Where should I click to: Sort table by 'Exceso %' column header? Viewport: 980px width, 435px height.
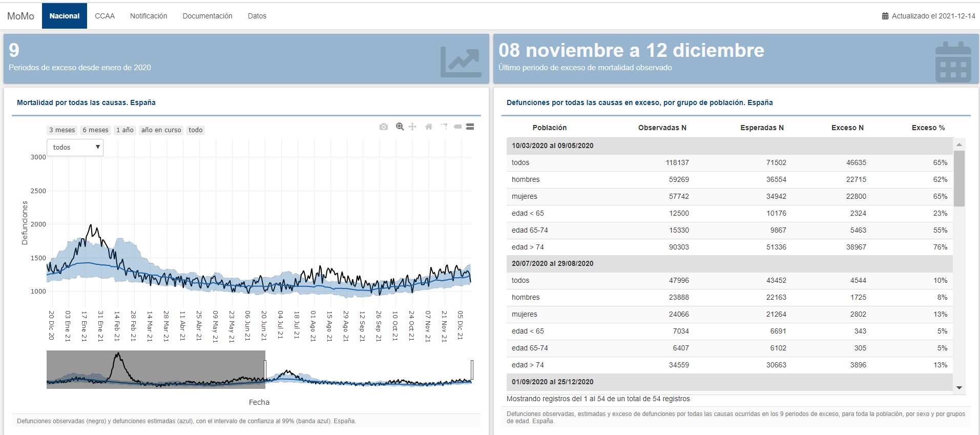coord(928,128)
